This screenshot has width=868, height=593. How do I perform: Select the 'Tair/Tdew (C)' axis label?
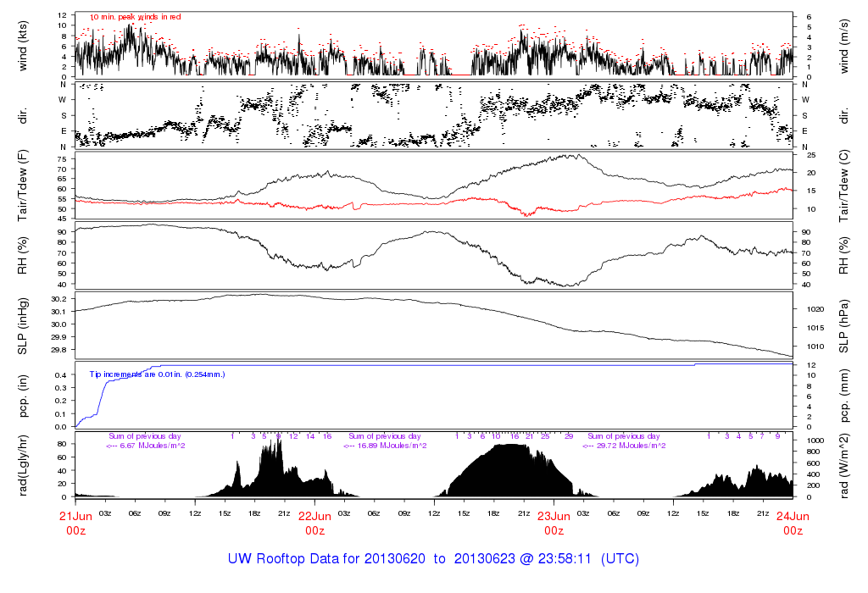843,185
